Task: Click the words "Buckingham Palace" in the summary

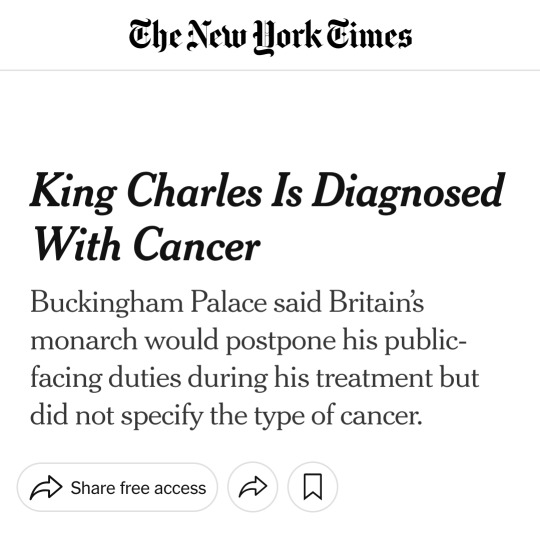Action: tap(149, 303)
